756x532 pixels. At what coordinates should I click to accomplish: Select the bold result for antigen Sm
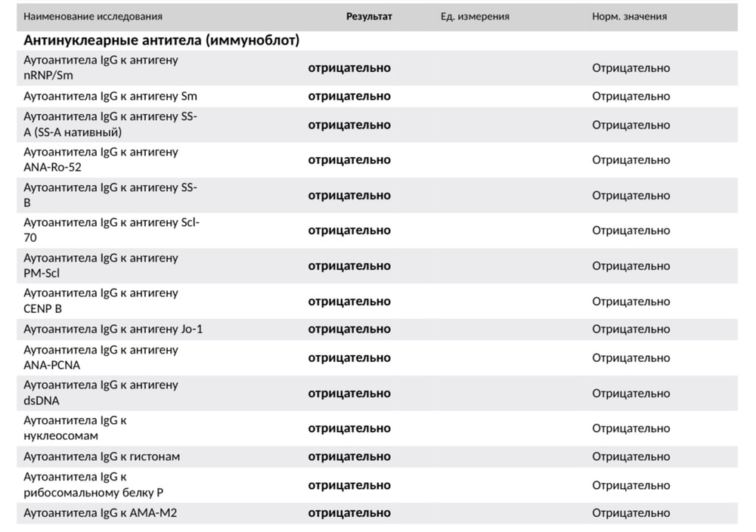click(x=349, y=97)
